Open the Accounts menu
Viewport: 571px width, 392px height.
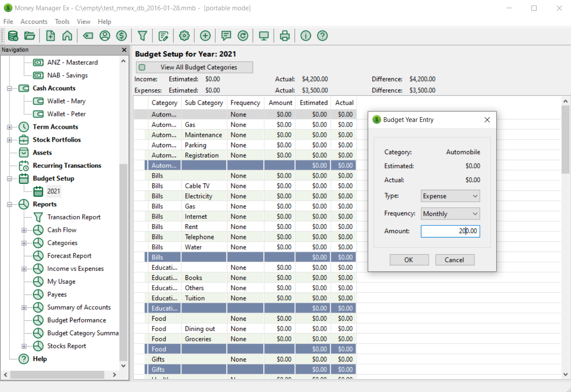34,21
